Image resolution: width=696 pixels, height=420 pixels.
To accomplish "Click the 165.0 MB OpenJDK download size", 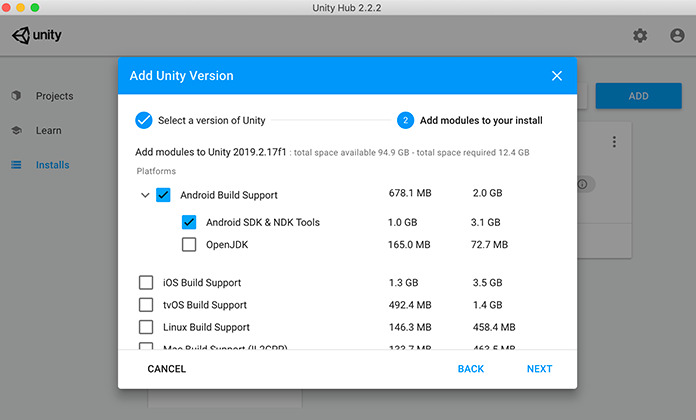I will pos(409,245).
